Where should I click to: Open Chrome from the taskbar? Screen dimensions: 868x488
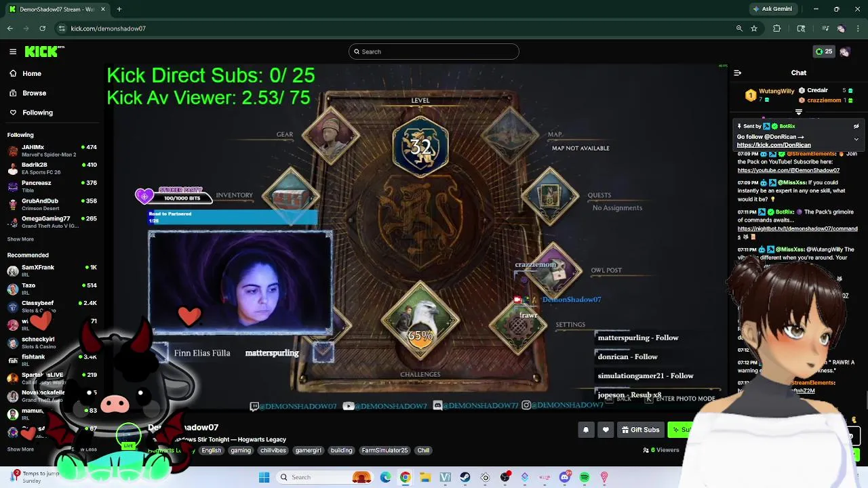406,477
